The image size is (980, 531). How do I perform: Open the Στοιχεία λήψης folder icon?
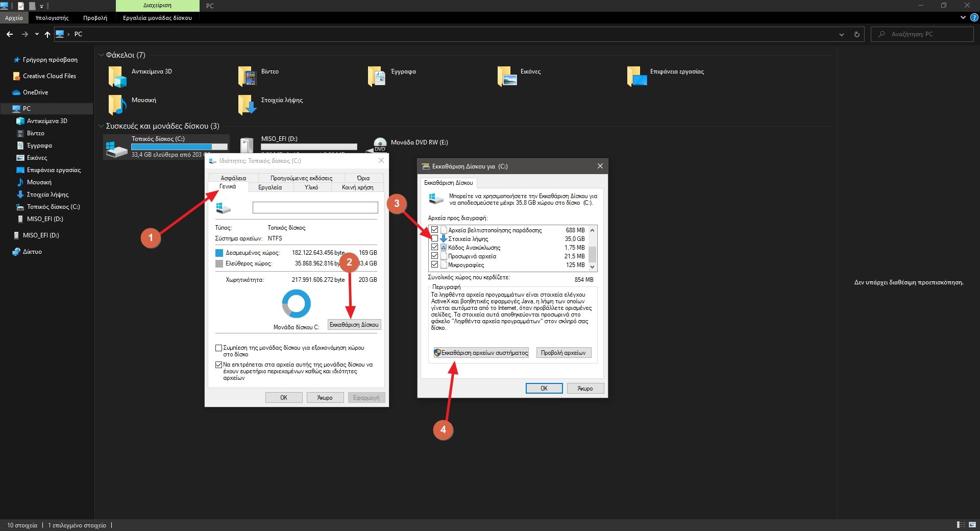247,105
